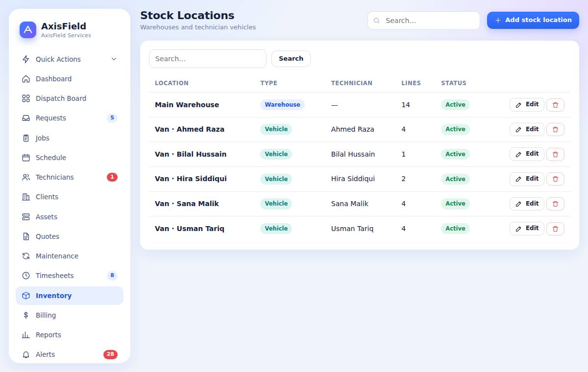Click the Warehouse type tag
This screenshot has height=372, width=588.
282,105
